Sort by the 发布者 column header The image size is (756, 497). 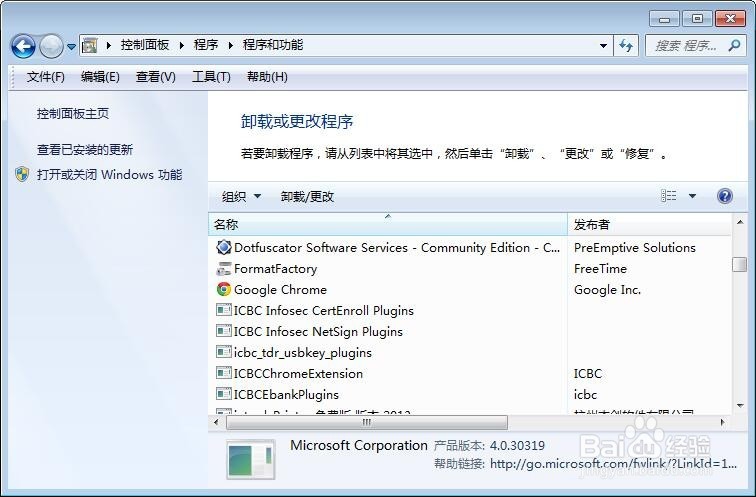[x=649, y=224]
